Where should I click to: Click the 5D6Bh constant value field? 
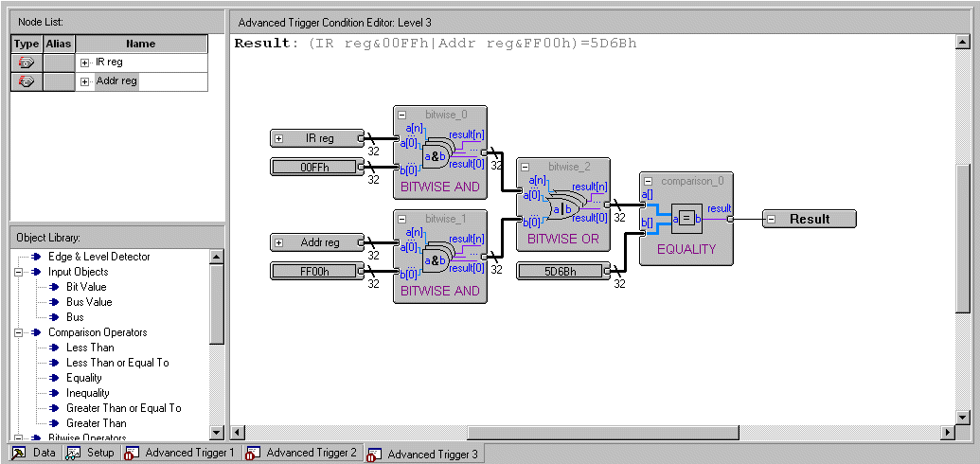[561, 271]
